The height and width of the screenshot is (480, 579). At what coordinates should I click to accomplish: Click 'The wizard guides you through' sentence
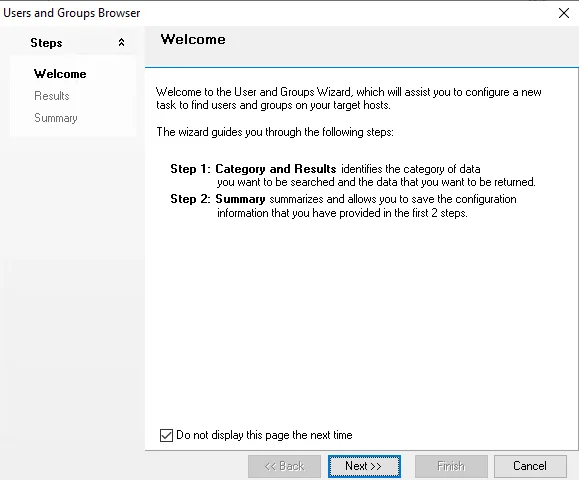pyautogui.click(x=275, y=132)
